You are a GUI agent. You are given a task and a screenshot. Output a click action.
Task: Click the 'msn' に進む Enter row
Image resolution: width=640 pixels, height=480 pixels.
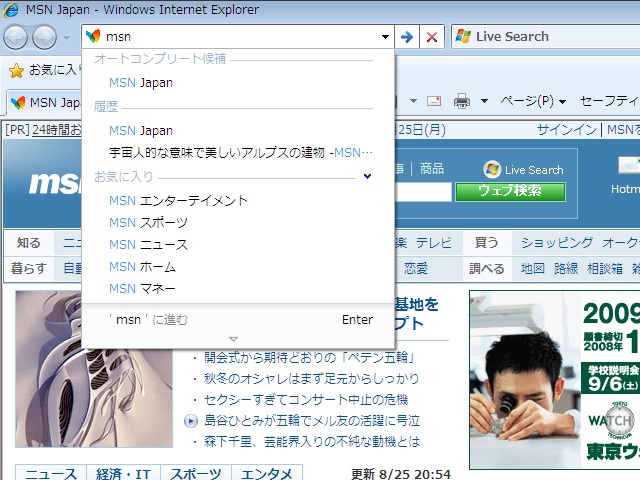(238, 320)
